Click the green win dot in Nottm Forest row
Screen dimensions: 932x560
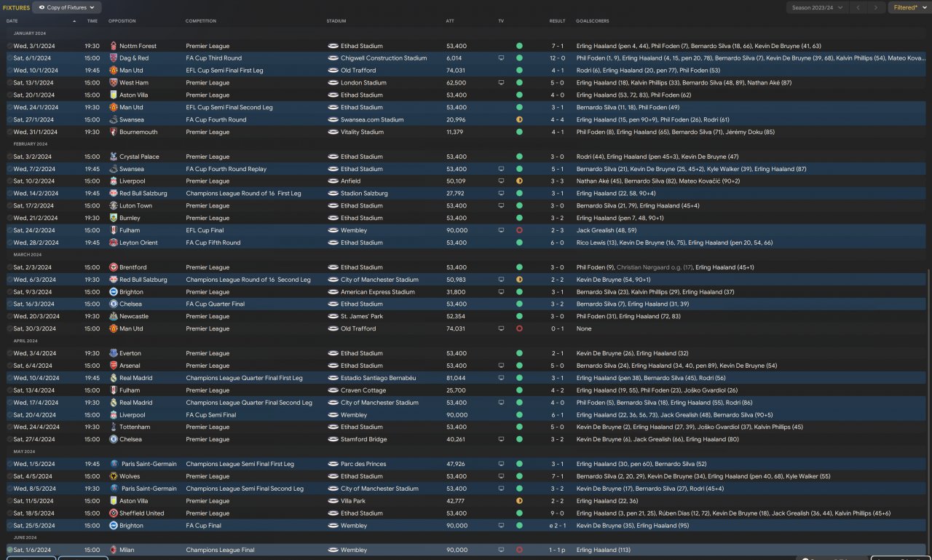pos(519,46)
